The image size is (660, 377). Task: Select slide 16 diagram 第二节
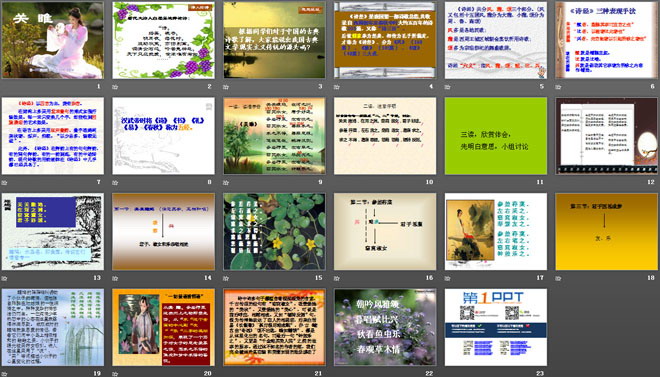coord(385,231)
